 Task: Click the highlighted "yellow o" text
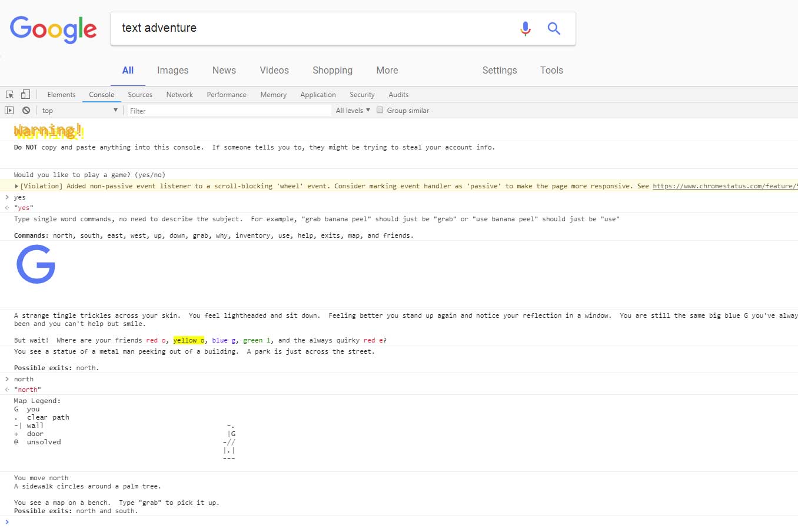pos(189,340)
